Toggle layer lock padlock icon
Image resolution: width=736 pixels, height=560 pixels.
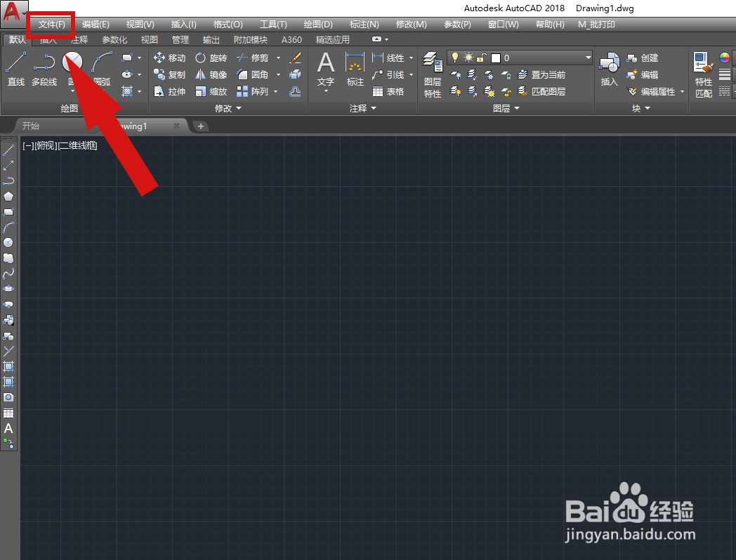pos(481,58)
